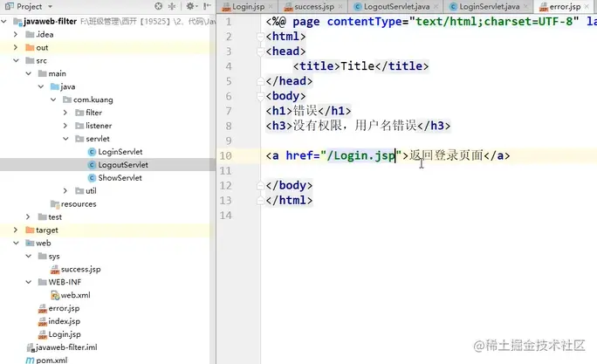The width and height of the screenshot is (597, 364).
Task: Fold the html tag at line 2
Action: (260, 37)
